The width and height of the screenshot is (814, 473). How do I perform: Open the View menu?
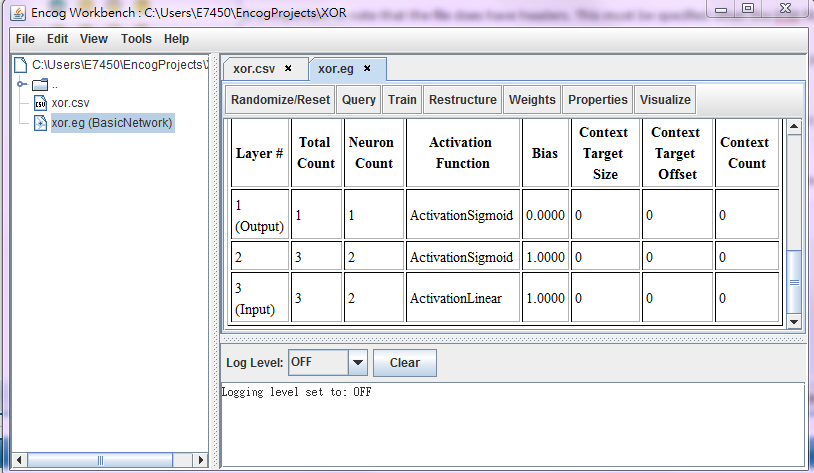coord(93,39)
